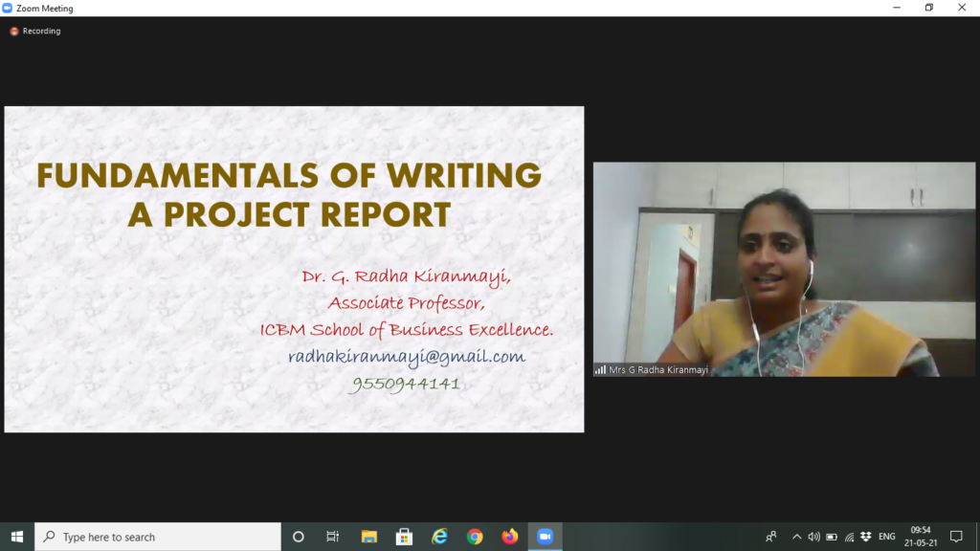Click the Associate Professor text on slide
Viewport: 980px width, 551px height.
(406, 303)
